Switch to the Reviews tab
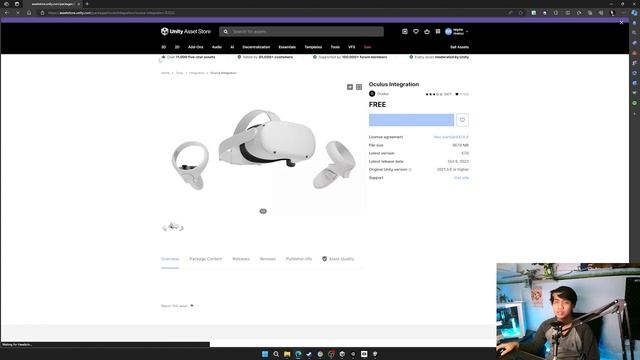Image resolution: width=640 pixels, height=360 pixels. click(268, 259)
